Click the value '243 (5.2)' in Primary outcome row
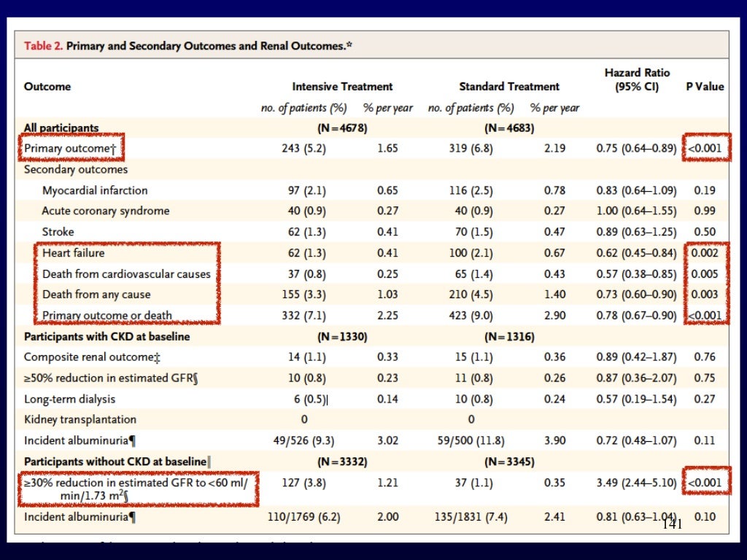Viewport: 747px width, 560px height. (303, 149)
